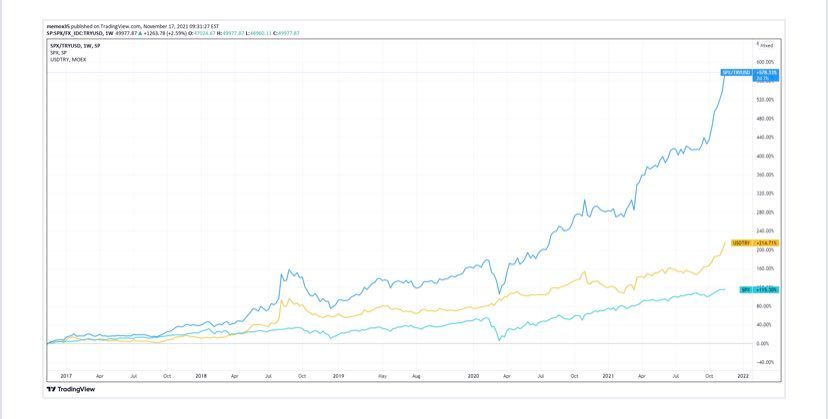Click the 2022 label on time axis
828x419 pixels.
coord(742,375)
